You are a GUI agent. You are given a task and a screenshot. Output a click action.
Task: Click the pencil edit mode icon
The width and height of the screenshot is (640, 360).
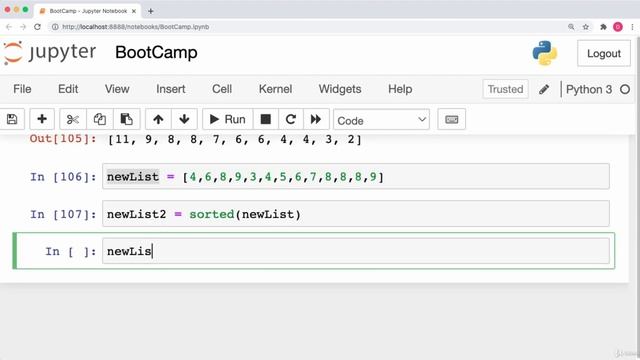pos(544,89)
